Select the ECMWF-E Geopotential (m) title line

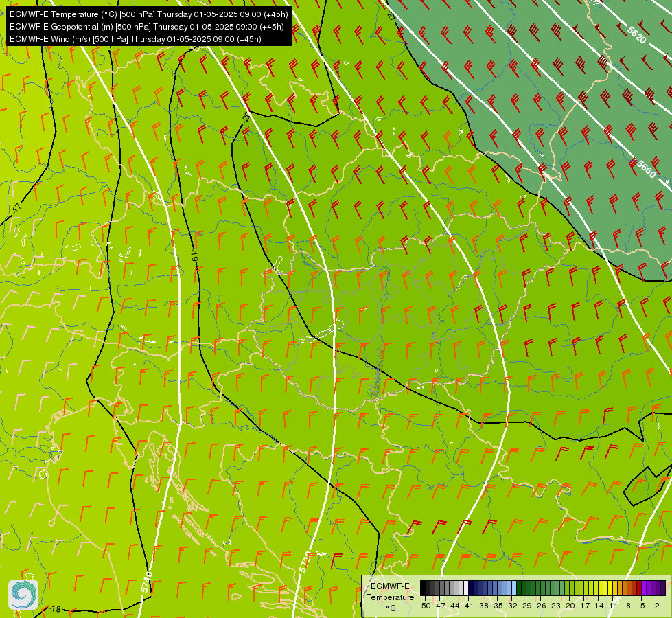point(147,27)
